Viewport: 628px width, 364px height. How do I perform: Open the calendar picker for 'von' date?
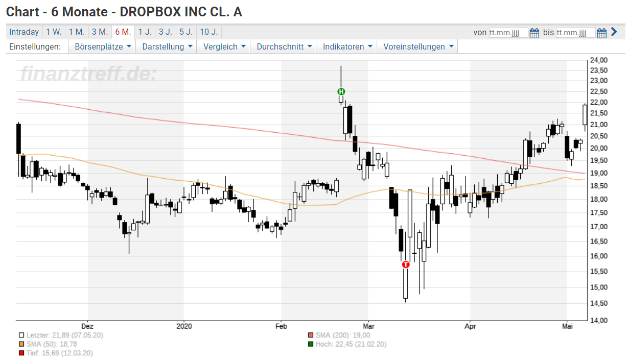pos(534,33)
